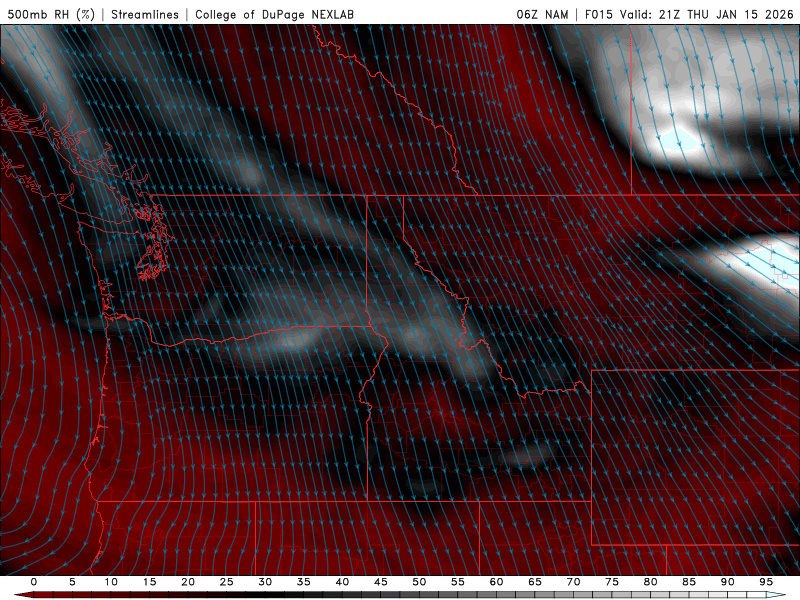Click the "45" label on the RH scale

pos(381,582)
